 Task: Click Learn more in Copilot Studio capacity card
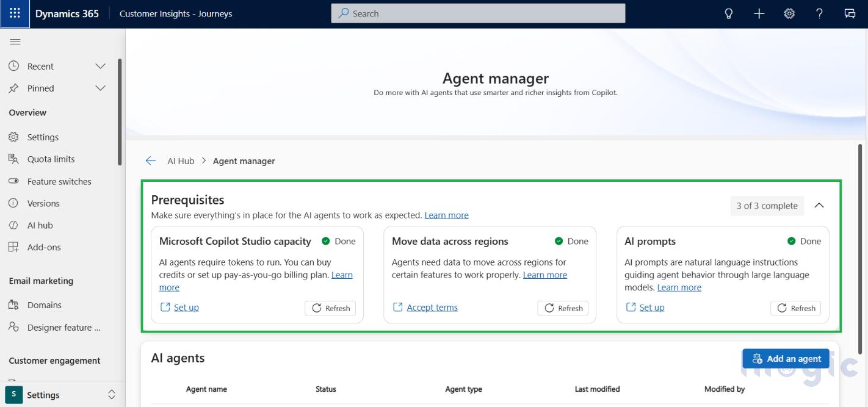[x=342, y=275]
